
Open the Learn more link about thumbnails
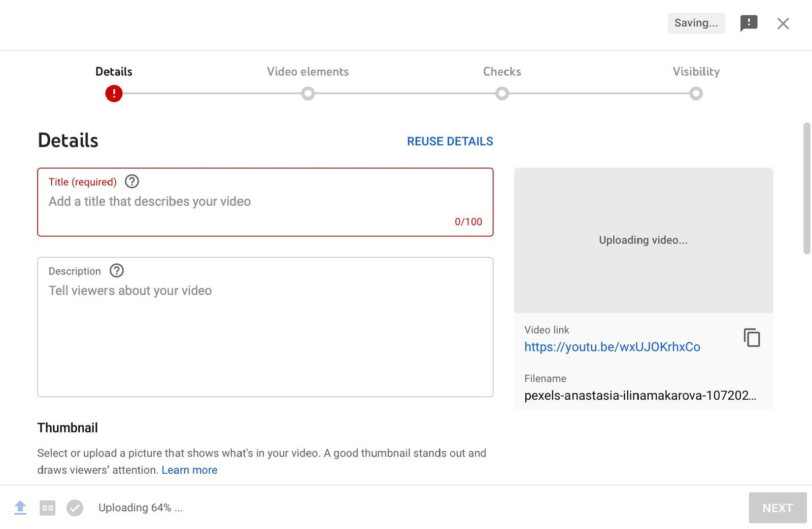tap(189, 470)
